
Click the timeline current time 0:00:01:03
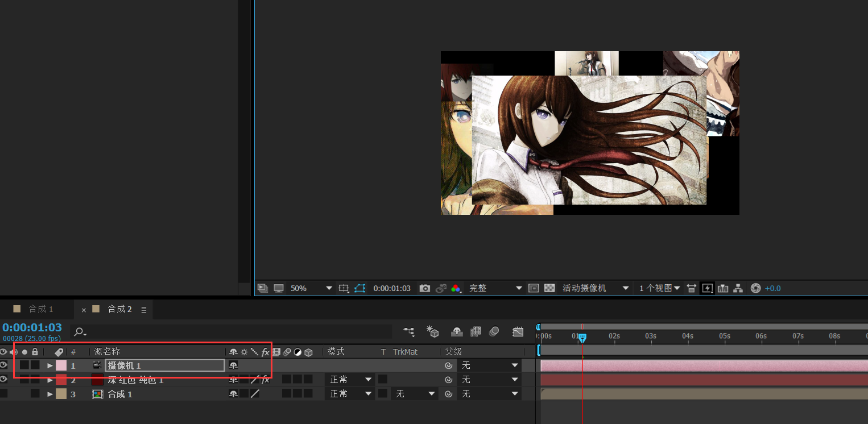(x=32, y=327)
